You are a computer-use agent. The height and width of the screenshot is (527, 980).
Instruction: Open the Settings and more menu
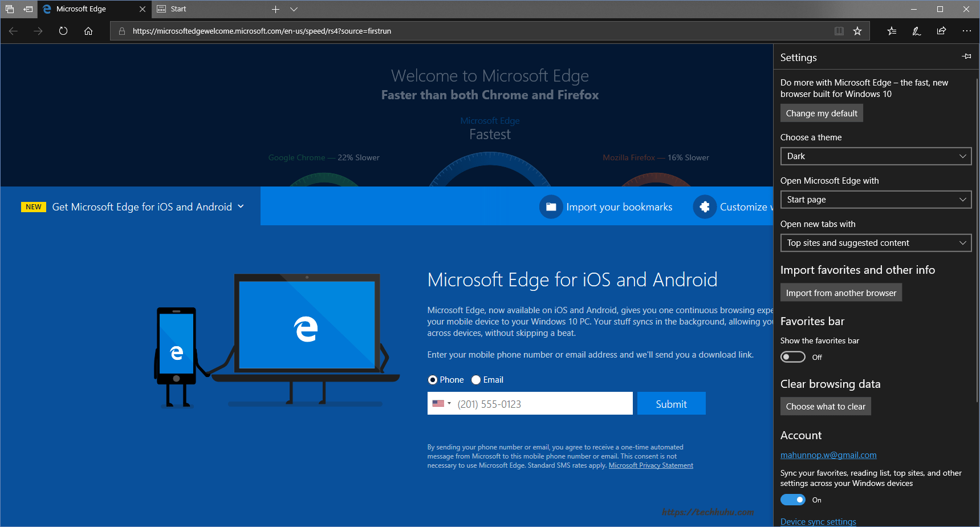click(x=966, y=31)
